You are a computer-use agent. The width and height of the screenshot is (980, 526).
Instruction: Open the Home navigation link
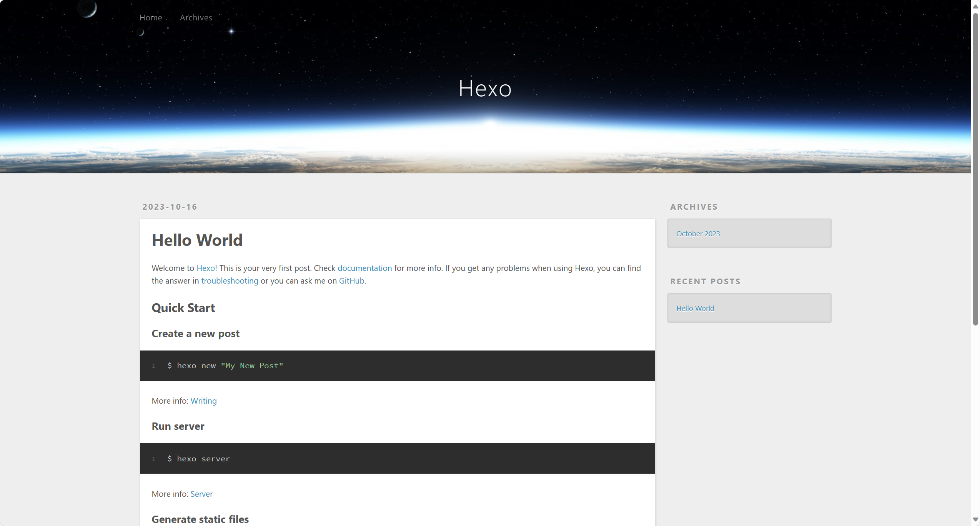(x=151, y=18)
